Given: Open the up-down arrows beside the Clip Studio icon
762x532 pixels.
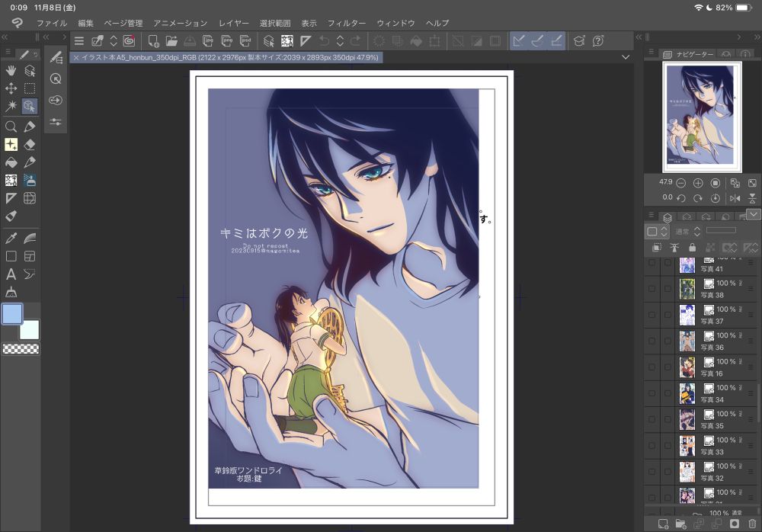Looking at the screenshot, I should 114,41.
